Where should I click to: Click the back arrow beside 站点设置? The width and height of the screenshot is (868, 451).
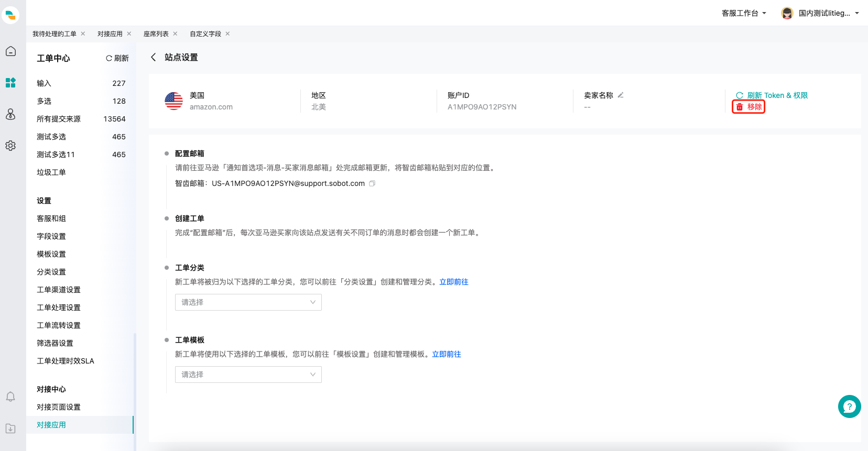[x=154, y=57]
